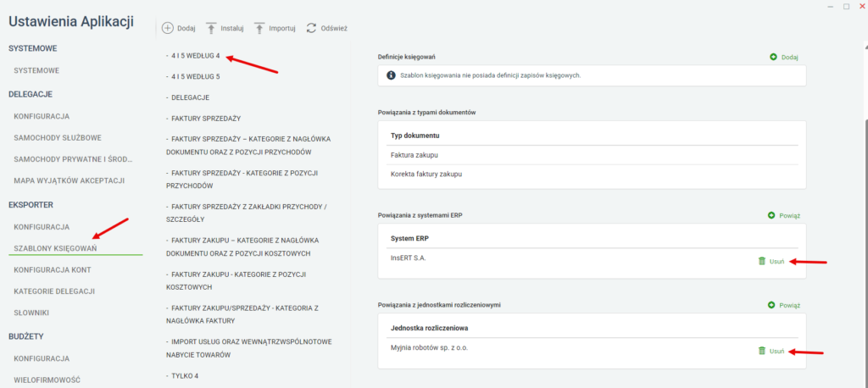The width and height of the screenshot is (868, 388).
Task: Select SZABLONY KSIĘGOWAŃ in the sidebar
Action: pyautogui.click(x=55, y=248)
